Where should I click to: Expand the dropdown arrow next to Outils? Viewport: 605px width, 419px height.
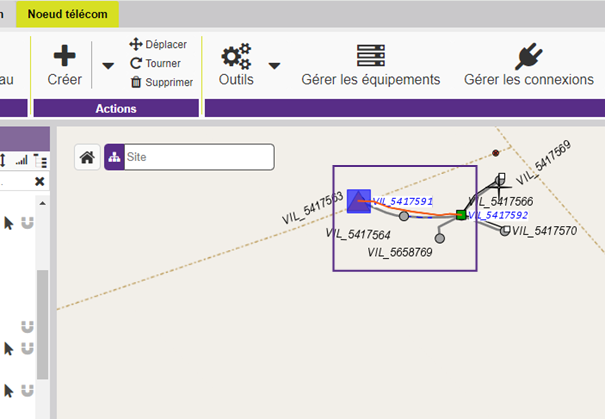tap(274, 66)
